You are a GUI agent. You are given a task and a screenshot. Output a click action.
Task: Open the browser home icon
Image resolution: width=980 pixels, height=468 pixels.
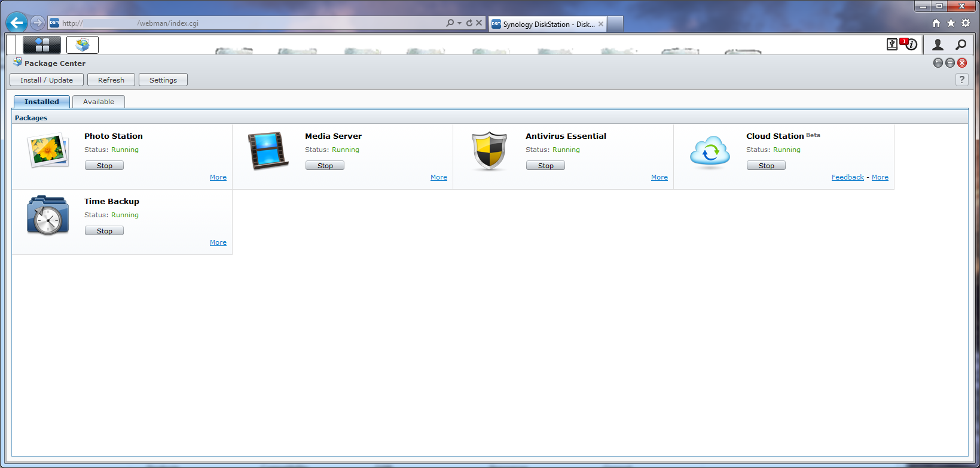pyautogui.click(x=936, y=23)
